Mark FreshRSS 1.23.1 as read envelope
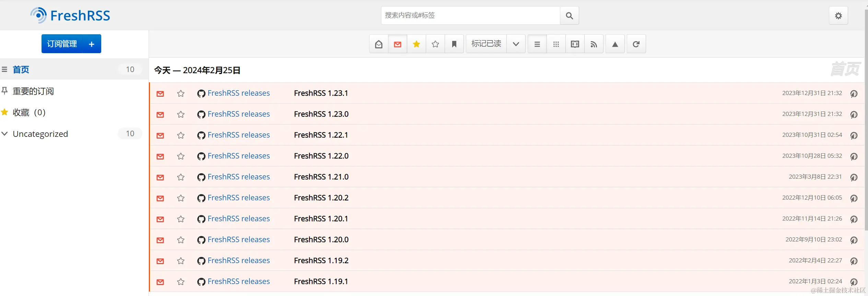868x296 pixels. click(x=160, y=93)
